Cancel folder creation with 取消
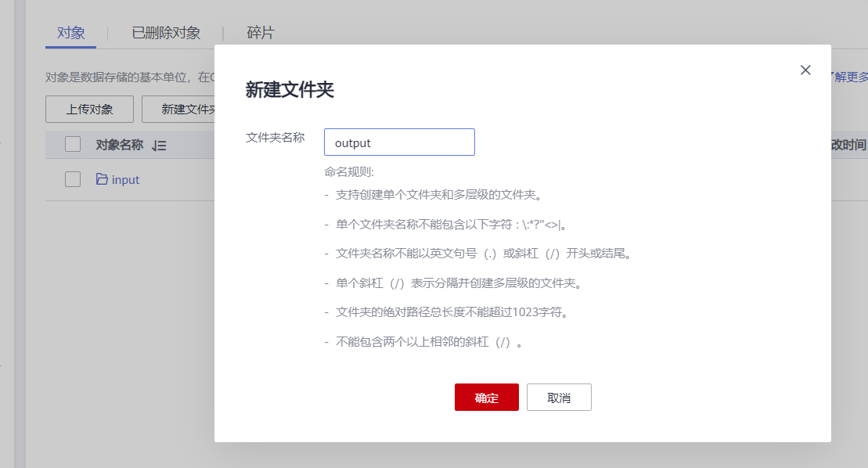868x468 pixels. coord(559,398)
